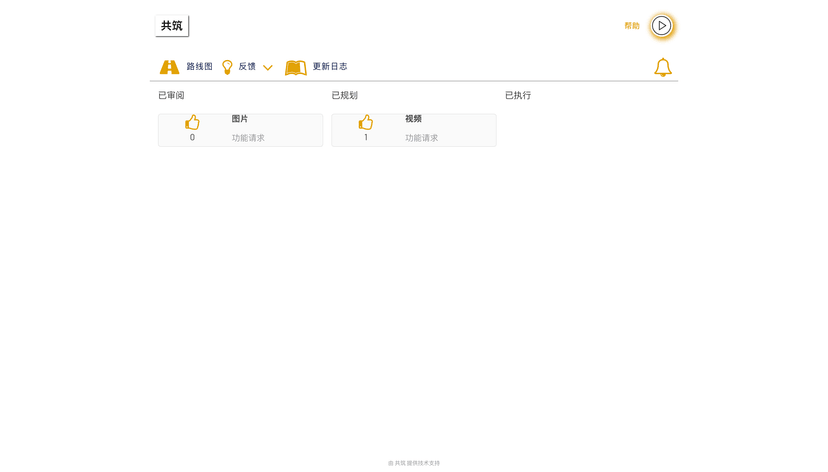Click the road icon for 路线图

tap(169, 67)
